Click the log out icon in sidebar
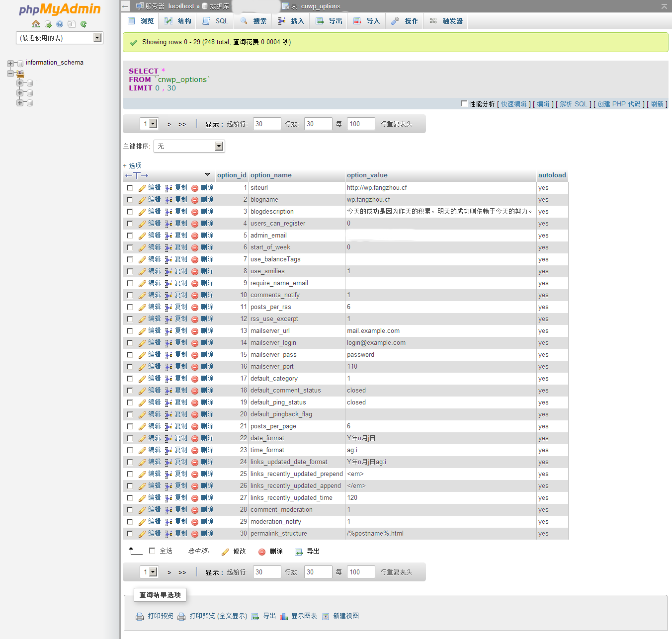Screen dimensions: 672x639 [48, 24]
